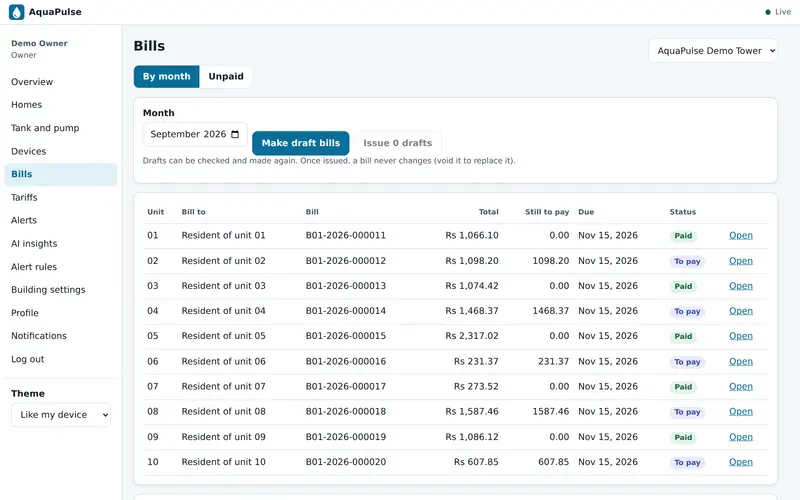Click total Rs 1,587.46
Screen dimensions: 800x500
click(x=471, y=411)
